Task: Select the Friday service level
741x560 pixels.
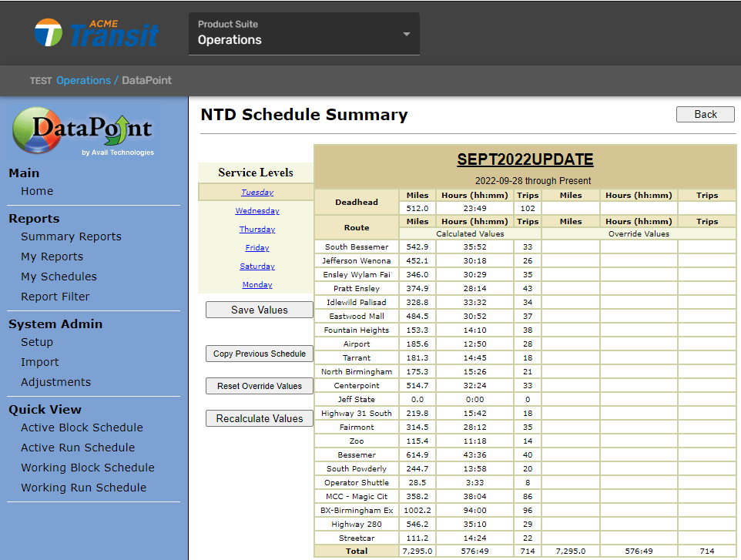Action: 257,247
